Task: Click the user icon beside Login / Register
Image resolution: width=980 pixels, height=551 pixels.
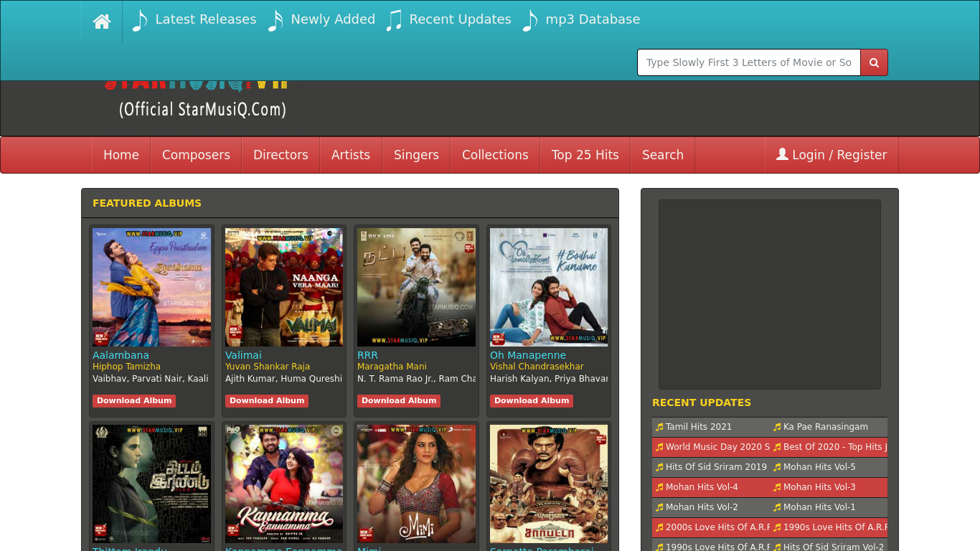Action: pos(782,154)
